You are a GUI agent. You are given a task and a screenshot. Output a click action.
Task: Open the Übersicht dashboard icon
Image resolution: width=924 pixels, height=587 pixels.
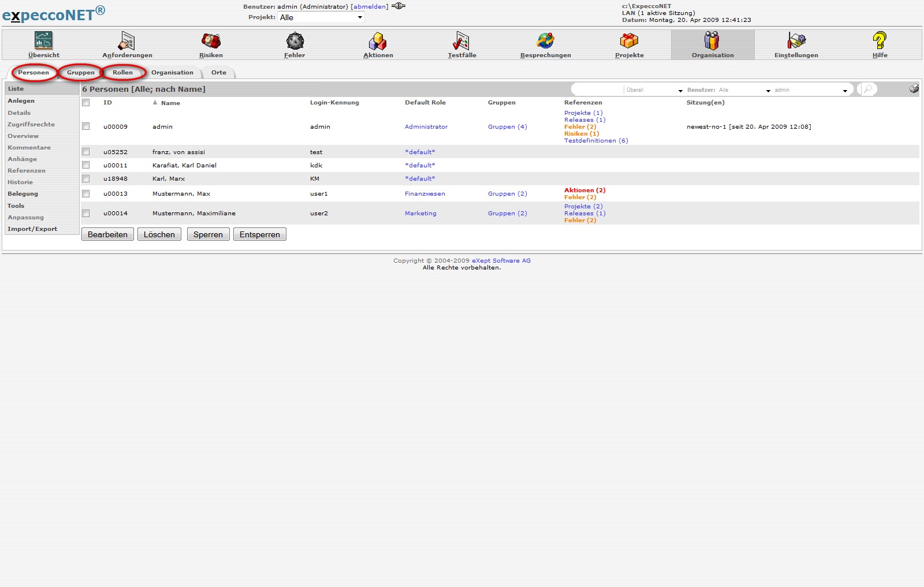[43, 41]
